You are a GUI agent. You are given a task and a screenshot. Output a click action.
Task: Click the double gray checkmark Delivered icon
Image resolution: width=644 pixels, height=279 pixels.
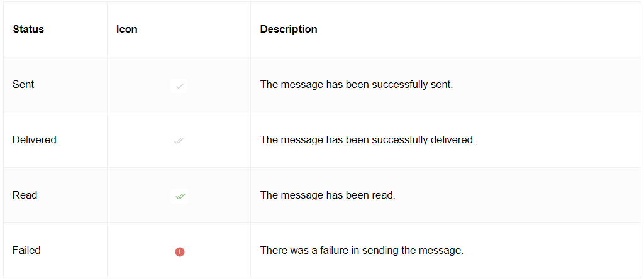coord(179,141)
